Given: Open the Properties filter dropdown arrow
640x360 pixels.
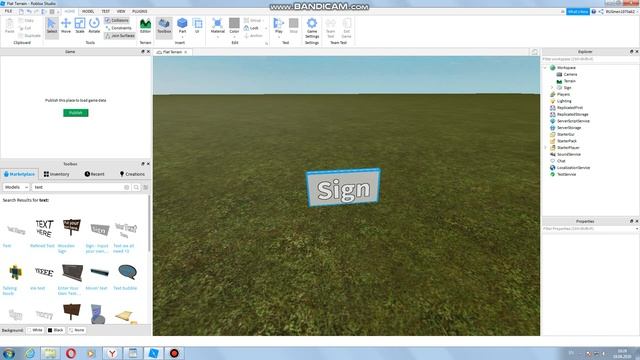Looking at the screenshot, I should [637, 229].
